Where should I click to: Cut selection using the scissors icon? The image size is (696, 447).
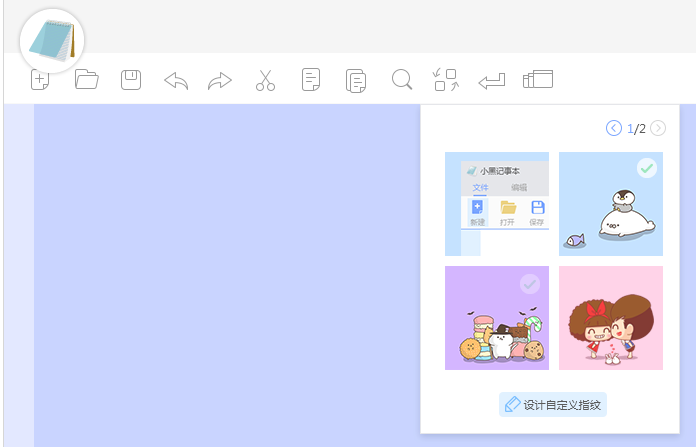click(265, 81)
